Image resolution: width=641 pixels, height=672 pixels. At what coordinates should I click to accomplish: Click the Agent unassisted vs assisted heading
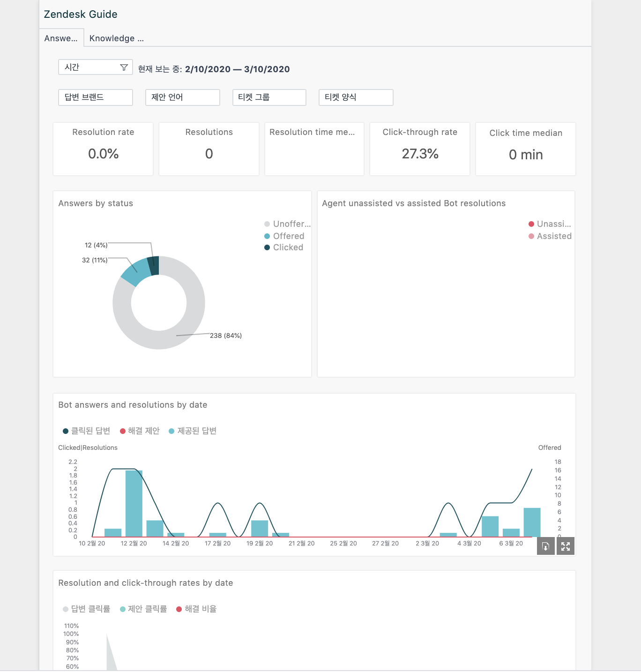414,203
